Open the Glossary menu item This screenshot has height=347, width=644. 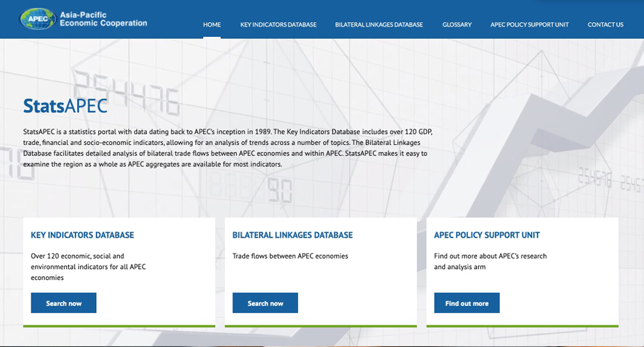457,24
